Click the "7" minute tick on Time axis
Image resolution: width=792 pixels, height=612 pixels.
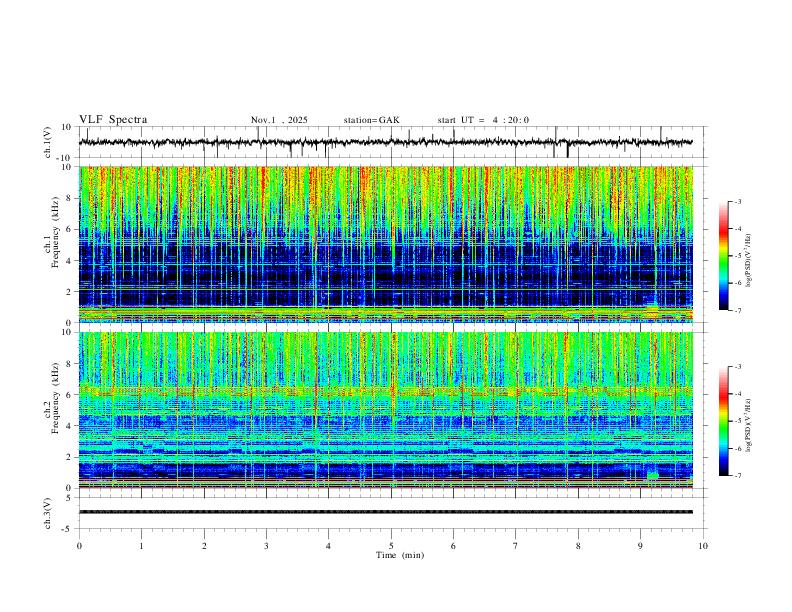tap(516, 546)
